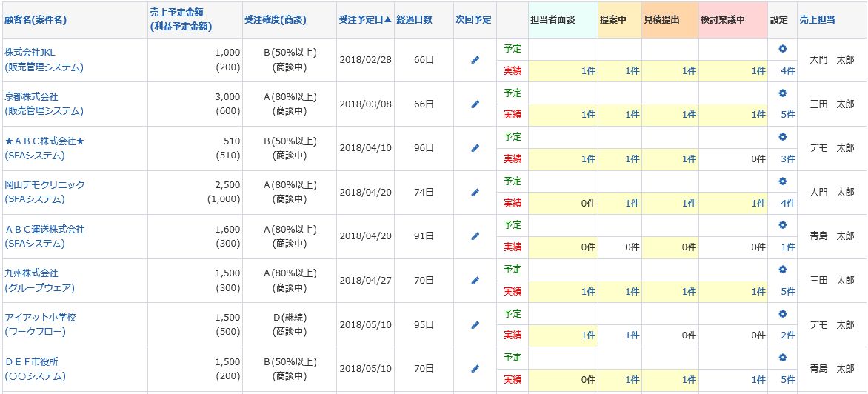Open gear settings for ★ＡＢＣ株式会社★ row

pos(782,137)
